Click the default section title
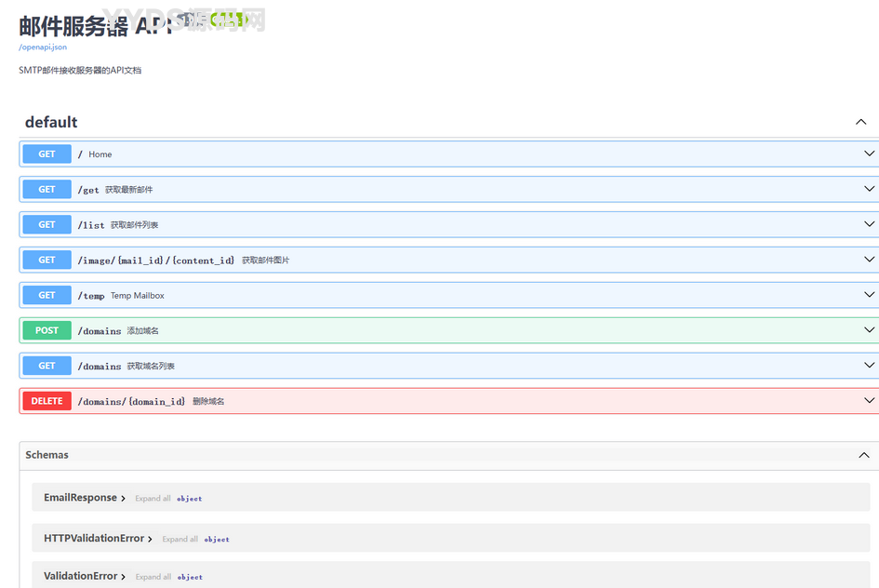Screen dimensions: 879x588 (x=51, y=122)
